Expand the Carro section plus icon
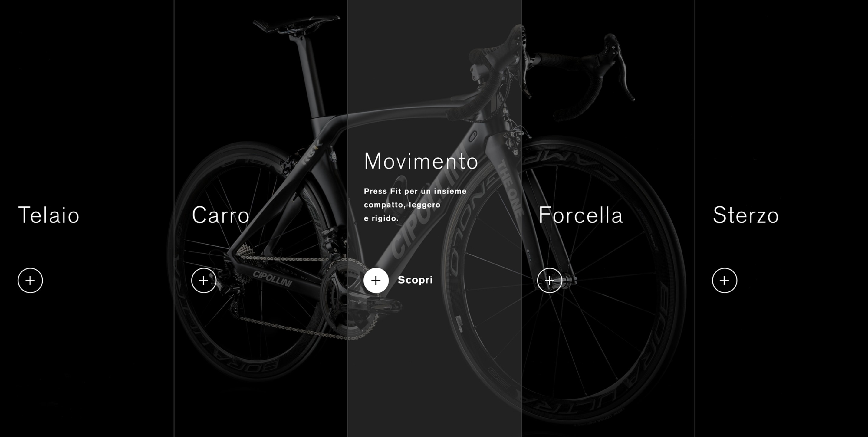The height and width of the screenshot is (437, 868). click(x=203, y=280)
